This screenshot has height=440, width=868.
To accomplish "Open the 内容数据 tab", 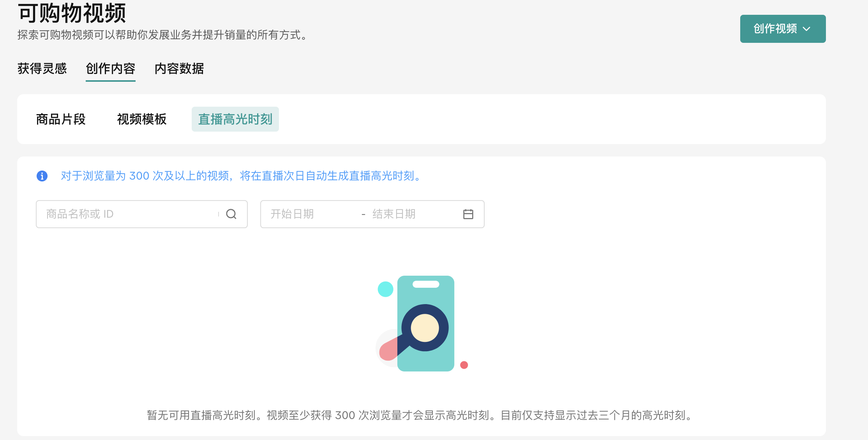I will [179, 69].
